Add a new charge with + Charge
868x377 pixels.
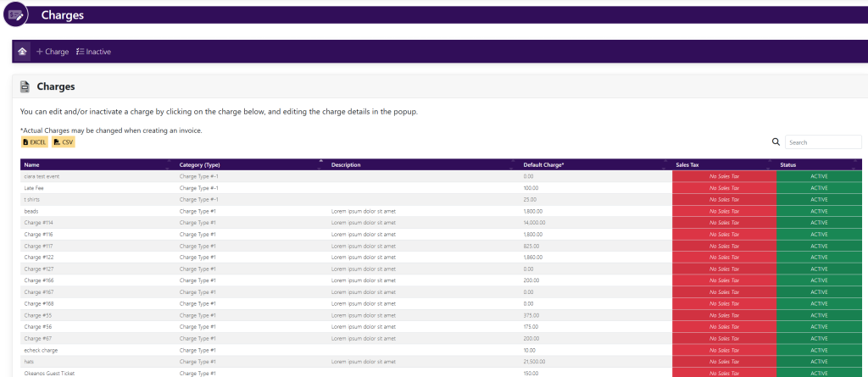[x=53, y=52]
